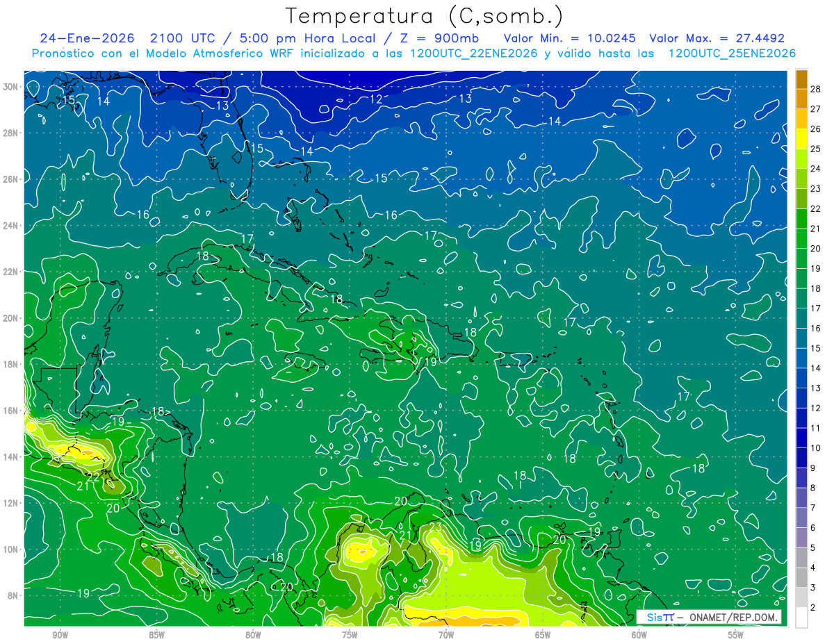Click the contour label 12 on the map

(376, 99)
